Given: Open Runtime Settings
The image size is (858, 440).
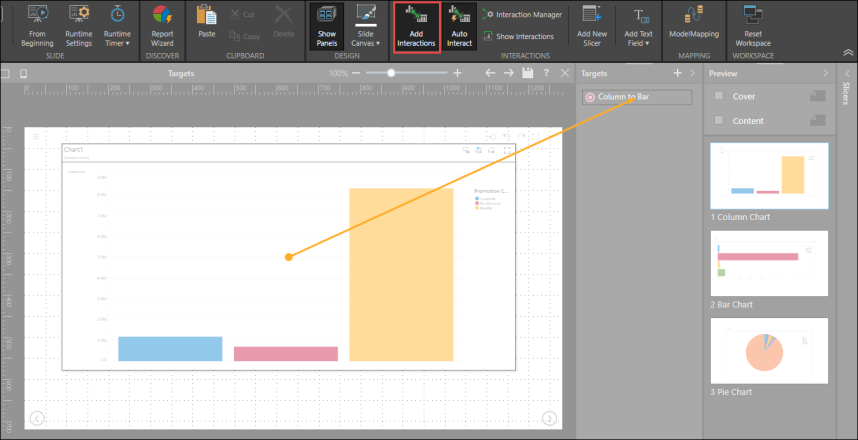Looking at the screenshot, I should coord(79,27).
